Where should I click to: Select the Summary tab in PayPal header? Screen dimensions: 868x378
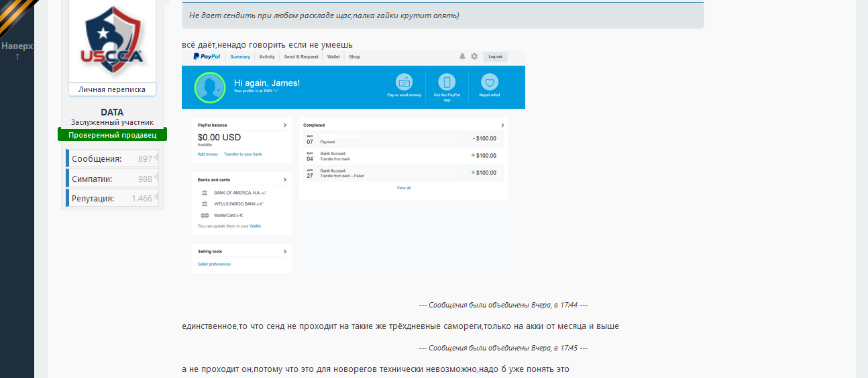pyautogui.click(x=240, y=57)
